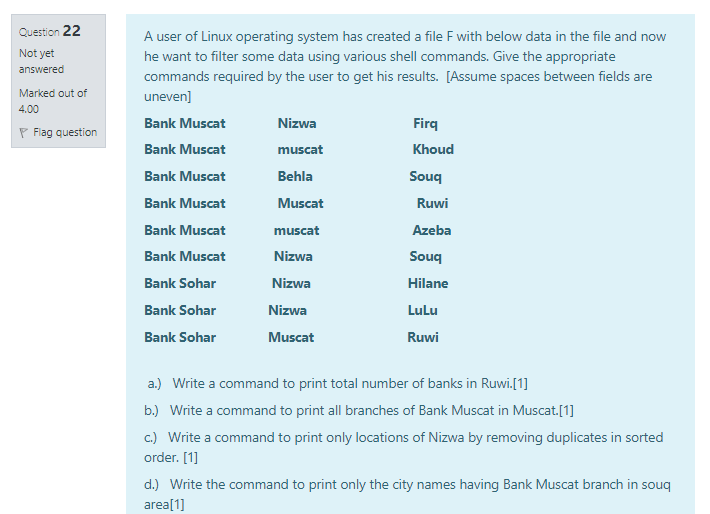Click Ruwi in the last data row

[423, 337]
